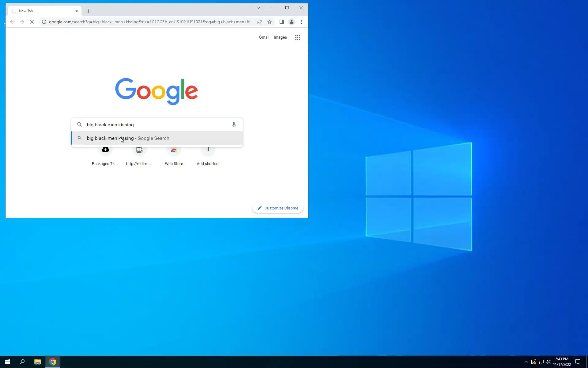
Task: Open the Google apps grid
Action: click(x=297, y=37)
